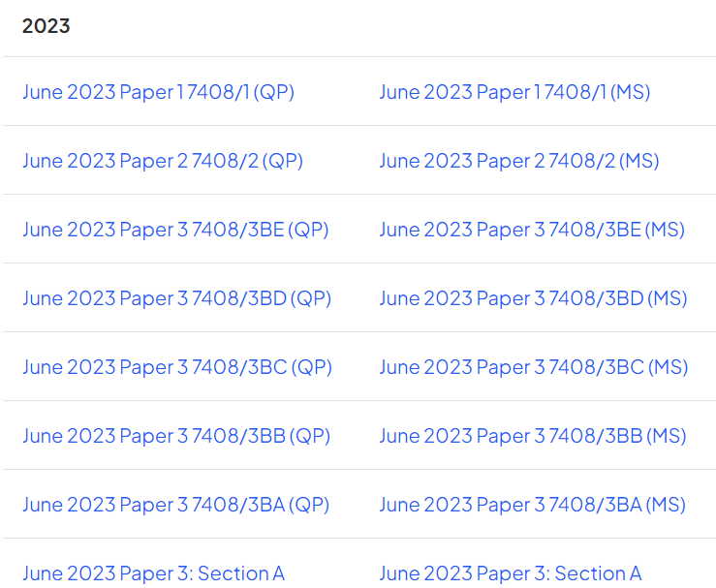716x588 pixels.
Task: Select Paper 3 7408/3BC (MS) link
Action: (534, 367)
